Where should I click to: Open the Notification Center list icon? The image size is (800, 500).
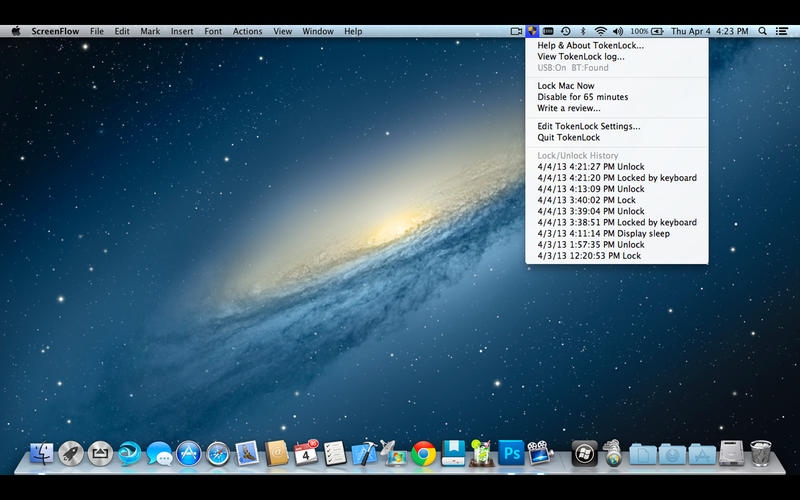pyautogui.click(x=781, y=31)
